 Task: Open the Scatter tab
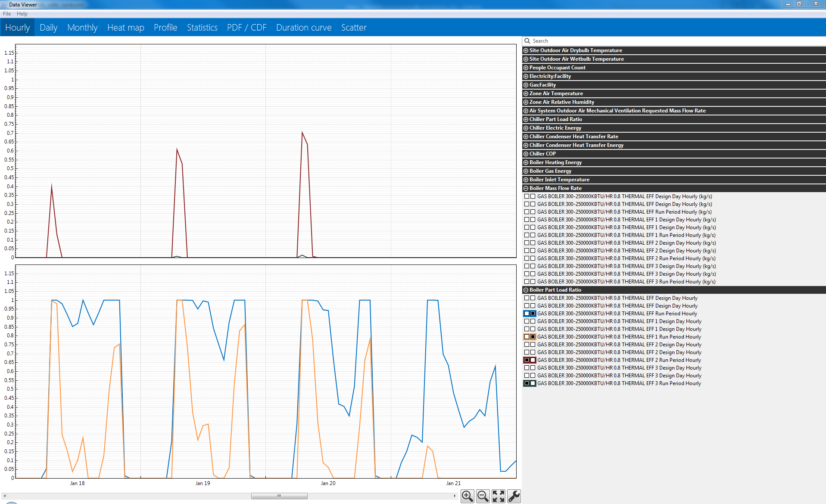354,28
